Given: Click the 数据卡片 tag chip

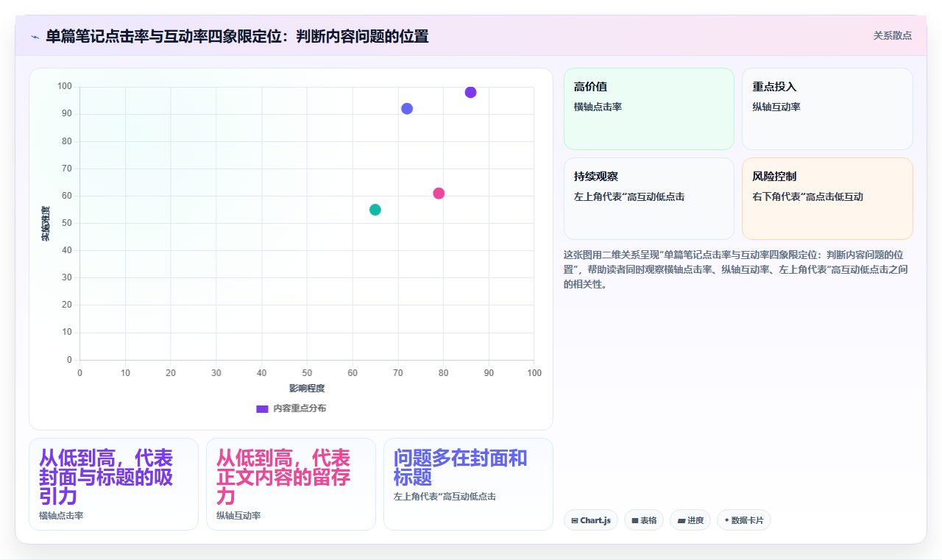Looking at the screenshot, I should (x=744, y=520).
